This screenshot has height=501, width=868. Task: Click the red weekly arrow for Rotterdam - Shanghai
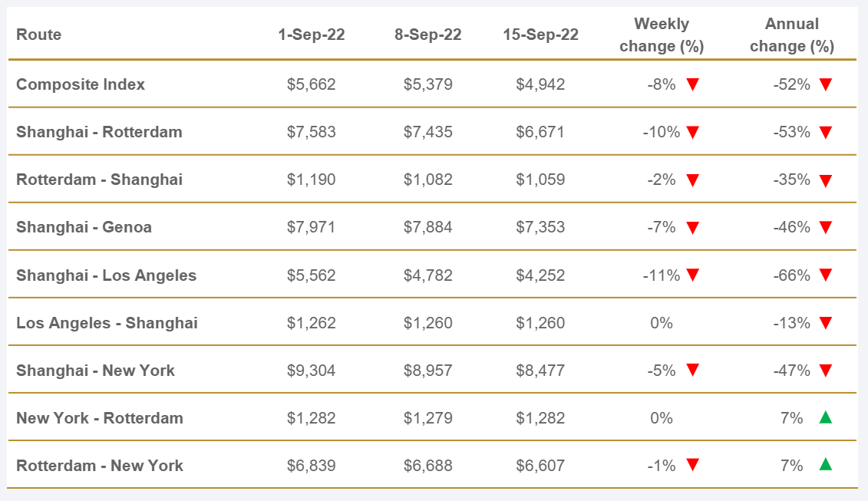692,180
